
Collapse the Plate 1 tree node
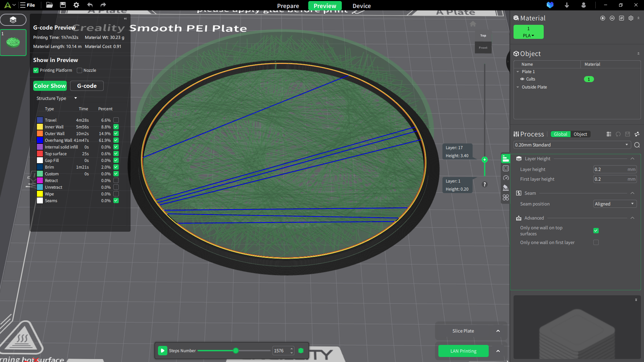coord(518,72)
